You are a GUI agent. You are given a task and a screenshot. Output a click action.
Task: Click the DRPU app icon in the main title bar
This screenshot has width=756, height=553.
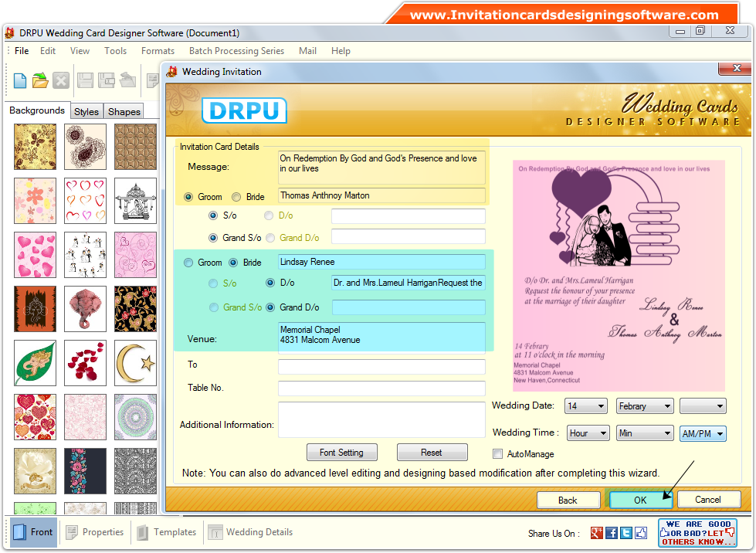[9, 32]
